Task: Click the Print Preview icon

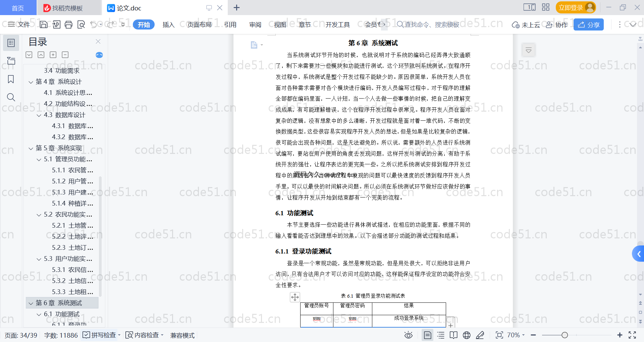Action: (81, 24)
